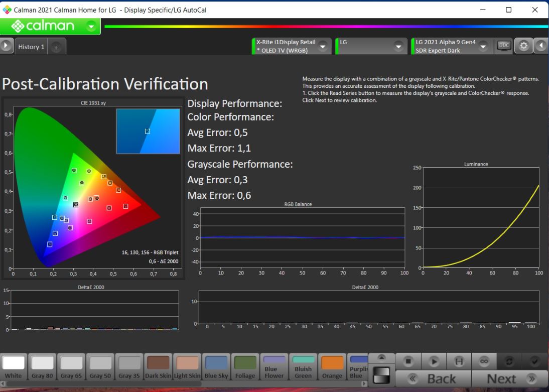This screenshot has height=392, width=549.
Task: Click the Read Series play button
Action: [434, 361]
